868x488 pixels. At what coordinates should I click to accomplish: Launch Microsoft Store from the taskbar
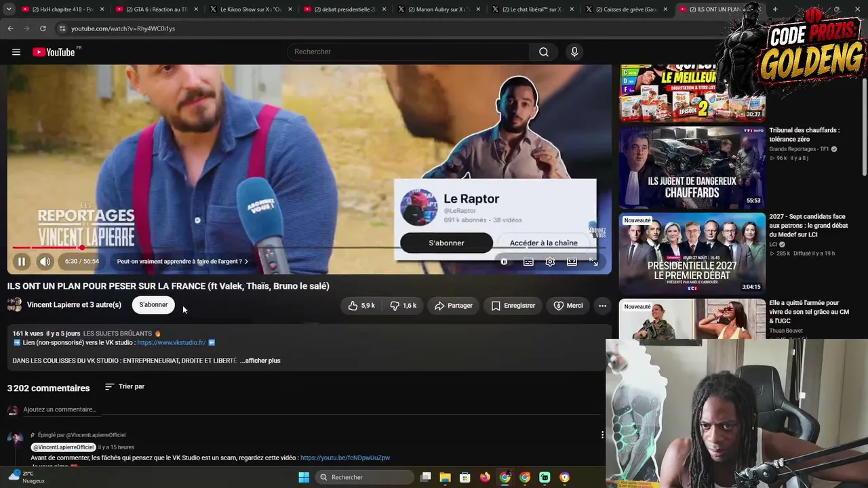tap(465, 477)
